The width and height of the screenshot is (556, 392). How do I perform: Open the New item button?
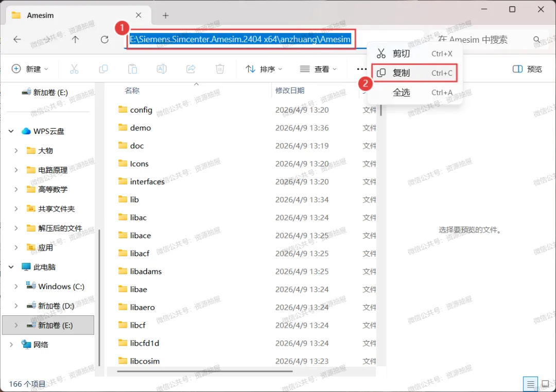click(30, 69)
